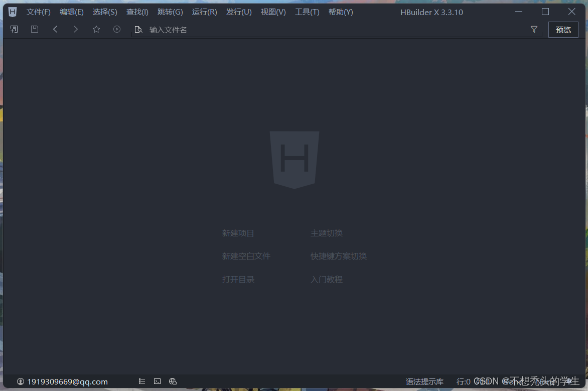Minimize the HBuilder X window

click(519, 12)
